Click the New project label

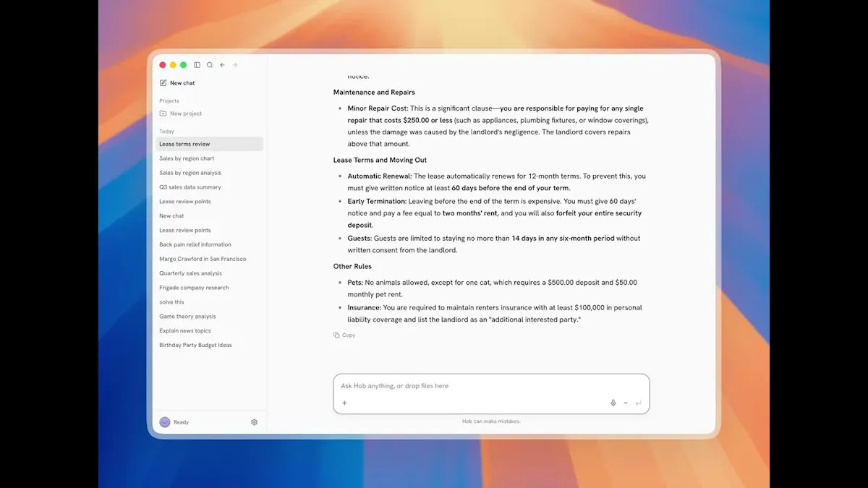click(x=186, y=114)
